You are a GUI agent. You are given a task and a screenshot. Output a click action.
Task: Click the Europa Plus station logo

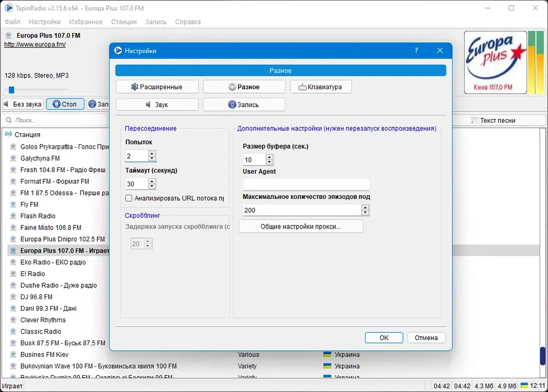(x=495, y=63)
